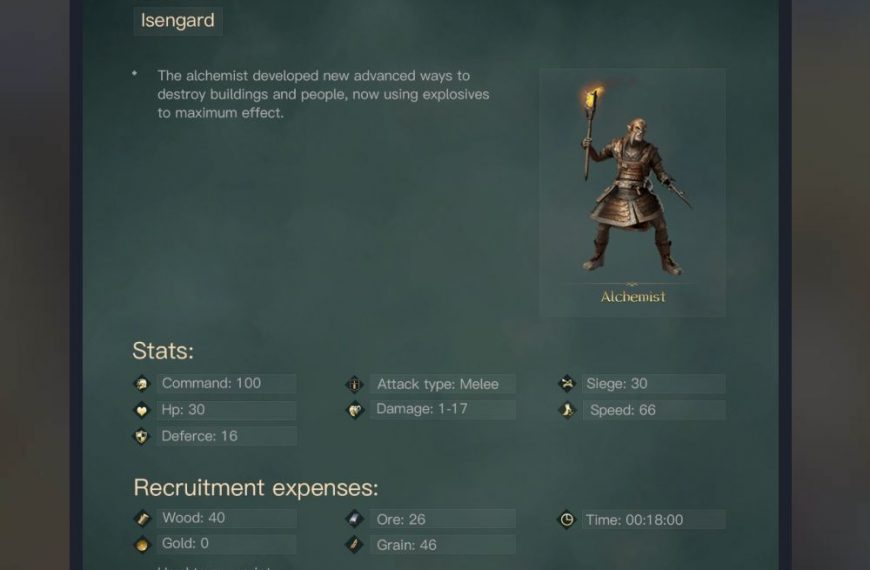The width and height of the screenshot is (870, 570).
Task: Click the Stats heading
Action: coord(163,351)
